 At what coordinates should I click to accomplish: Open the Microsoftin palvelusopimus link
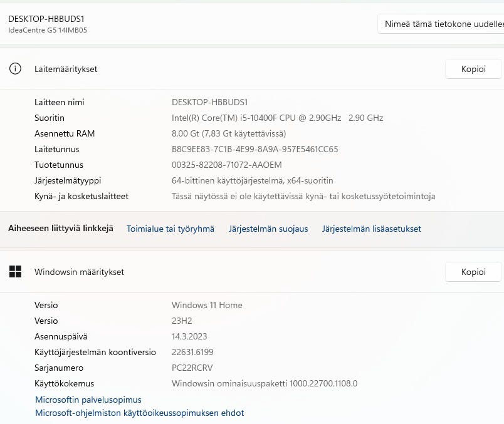click(x=88, y=400)
